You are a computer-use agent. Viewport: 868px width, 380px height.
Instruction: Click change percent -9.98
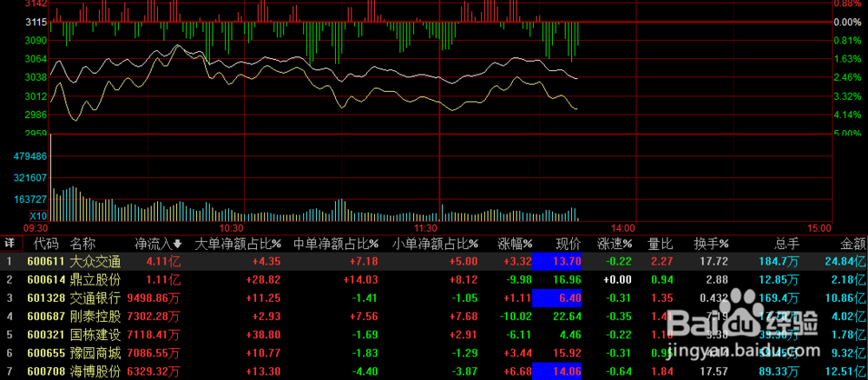[x=518, y=280]
